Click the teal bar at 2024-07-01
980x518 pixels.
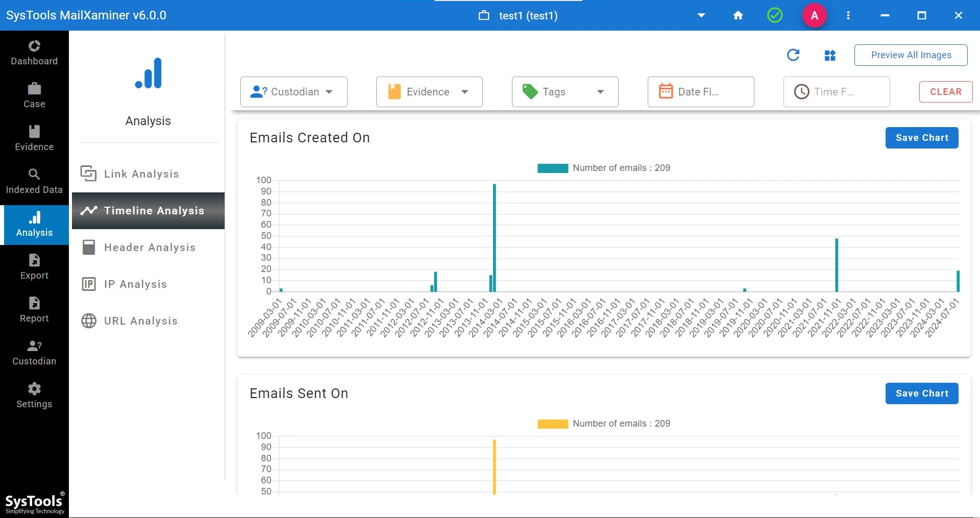click(958, 281)
